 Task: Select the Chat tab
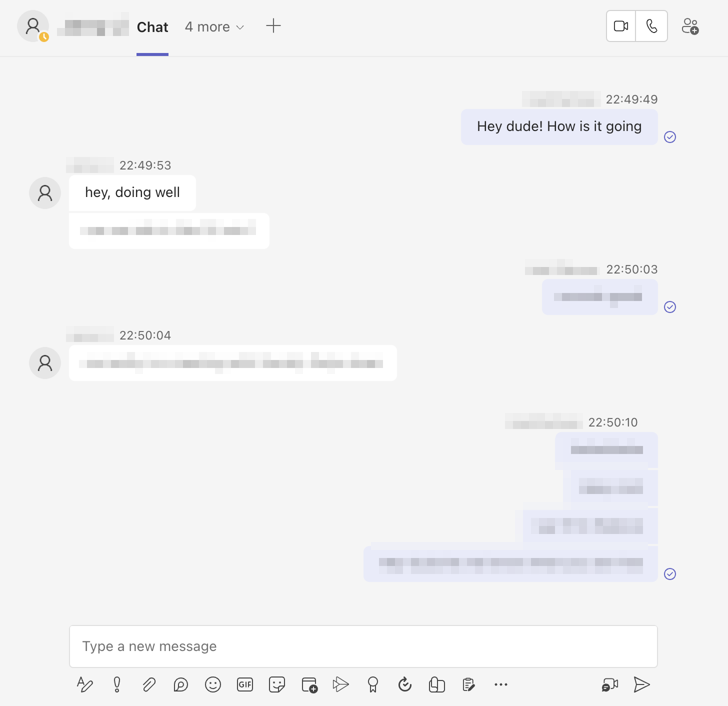[152, 27]
